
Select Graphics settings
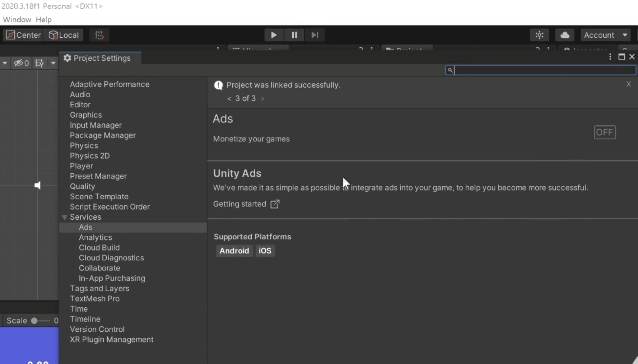(86, 115)
